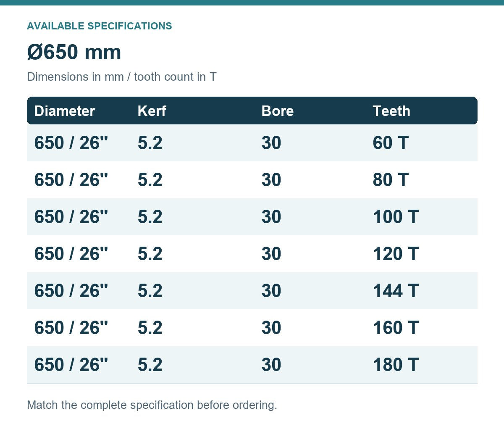Select the "60 T" teeth cell
The height and width of the screenshot is (432, 504).
pos(391,143)
